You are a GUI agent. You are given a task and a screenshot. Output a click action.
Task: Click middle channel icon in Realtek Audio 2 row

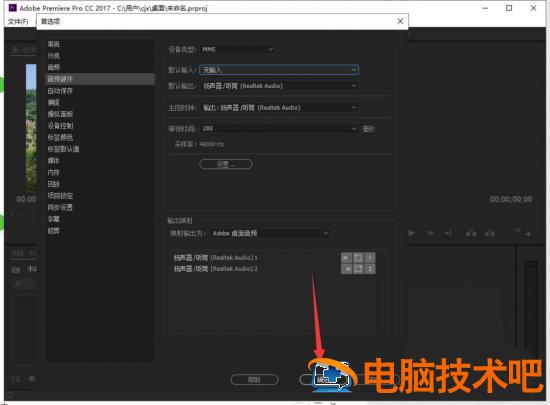click(358, 269)
